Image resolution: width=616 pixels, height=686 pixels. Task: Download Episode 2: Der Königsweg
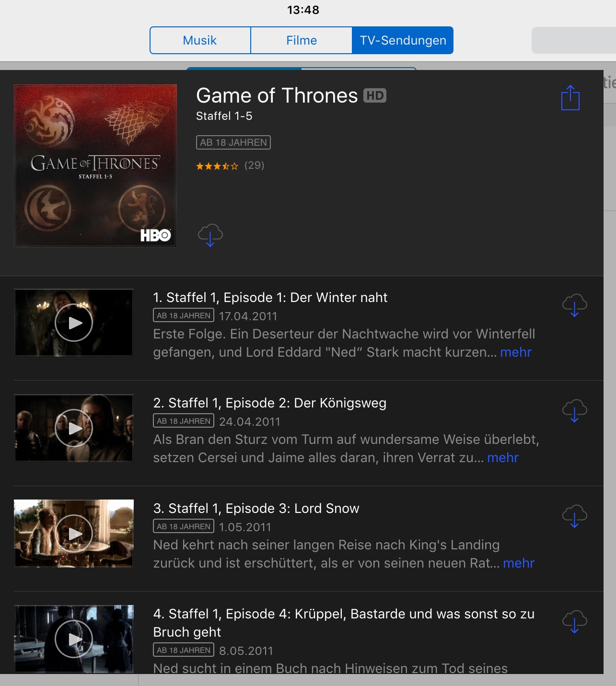point(575,411)
